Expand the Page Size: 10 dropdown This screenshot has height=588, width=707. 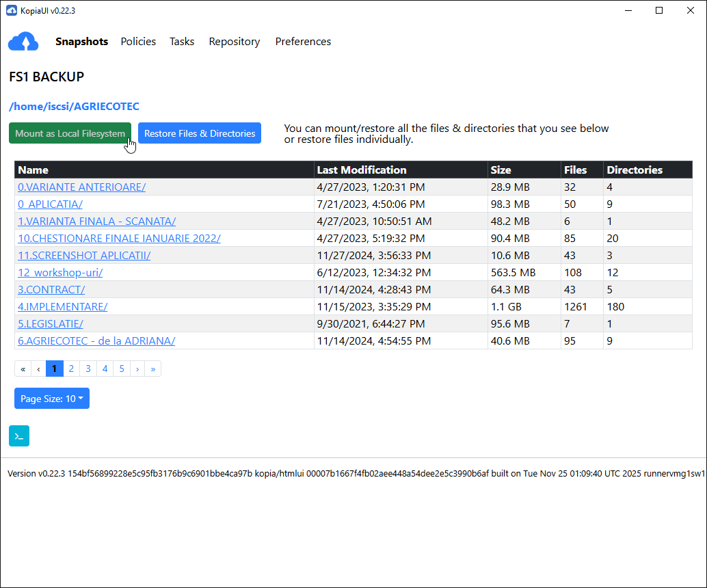52,399
